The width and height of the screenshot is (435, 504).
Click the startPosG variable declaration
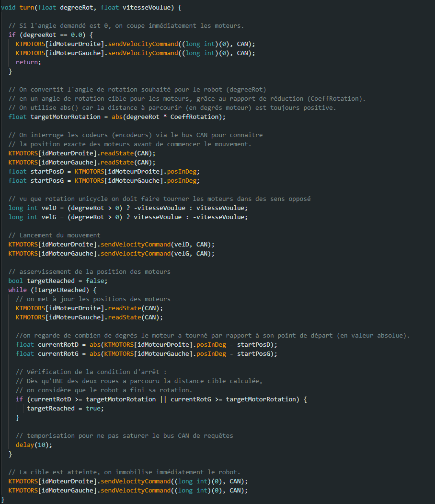tap(47, 181)
